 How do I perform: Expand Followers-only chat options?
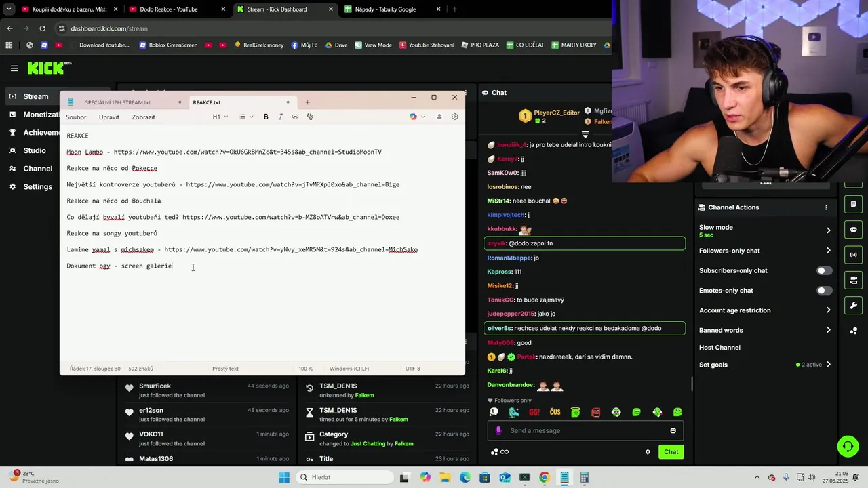pyautogui.click(x=828, y=251)
